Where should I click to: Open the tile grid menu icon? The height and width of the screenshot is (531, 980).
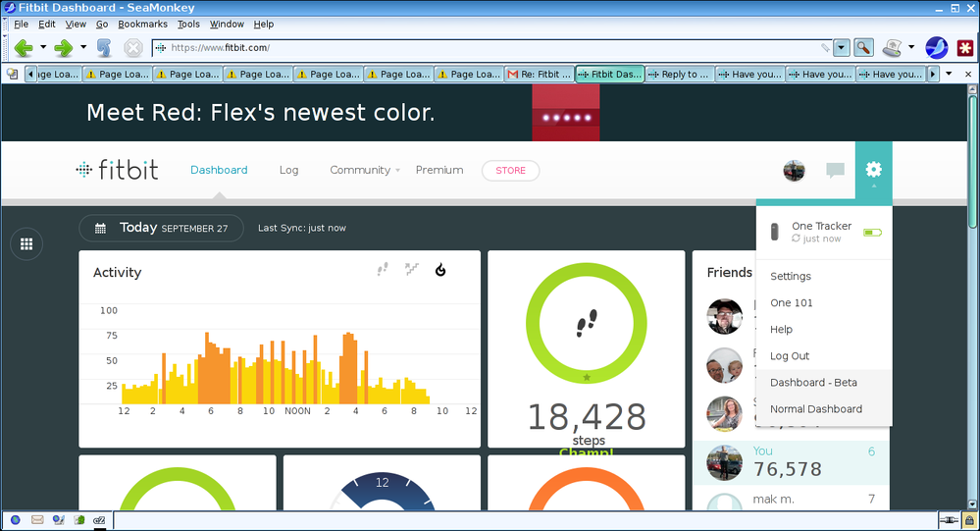(26, 244)
